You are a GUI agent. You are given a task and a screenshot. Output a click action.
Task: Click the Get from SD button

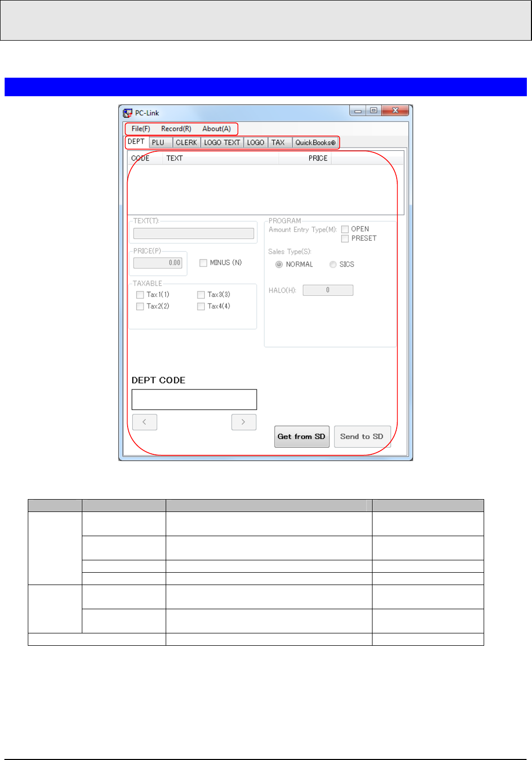pos(302,436)
